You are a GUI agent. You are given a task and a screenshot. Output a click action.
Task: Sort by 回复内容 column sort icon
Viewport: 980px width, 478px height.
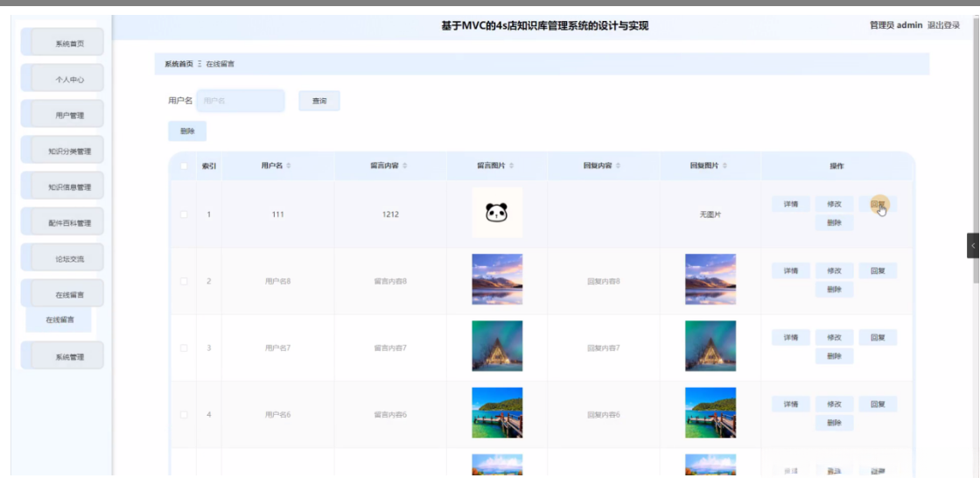pyautogui.click(x=618, y=165)
